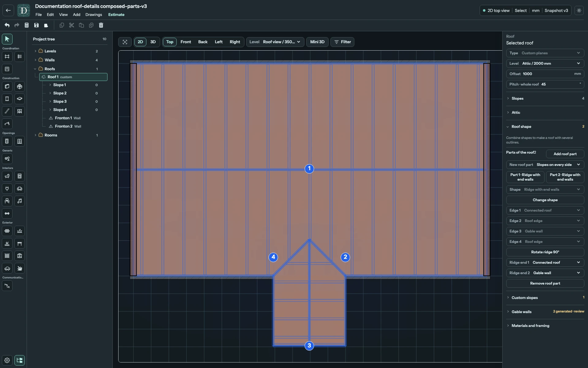
Task: Open the Estimate menu
Action: point(116,15)
